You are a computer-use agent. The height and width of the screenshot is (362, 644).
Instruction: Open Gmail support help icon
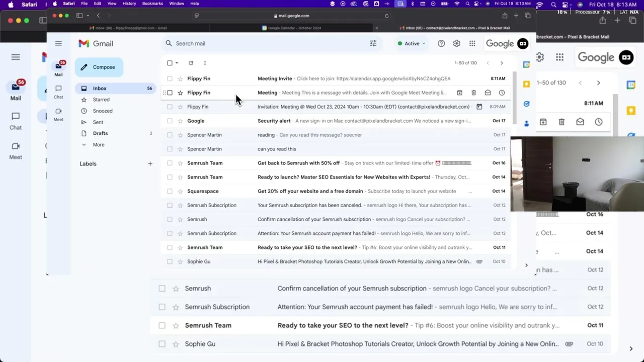click(x=441, y=44)
